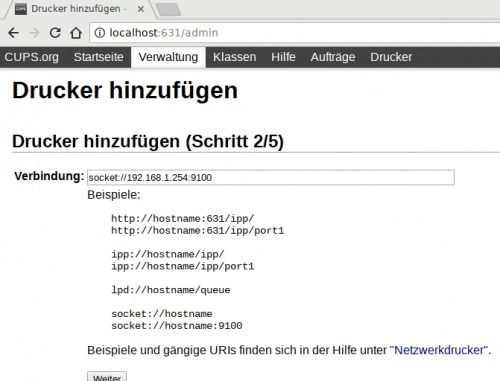Image resolution: width=500 pixels, height=381 pixels.
Task: Click the Weiter button
Action: [107, 377]
